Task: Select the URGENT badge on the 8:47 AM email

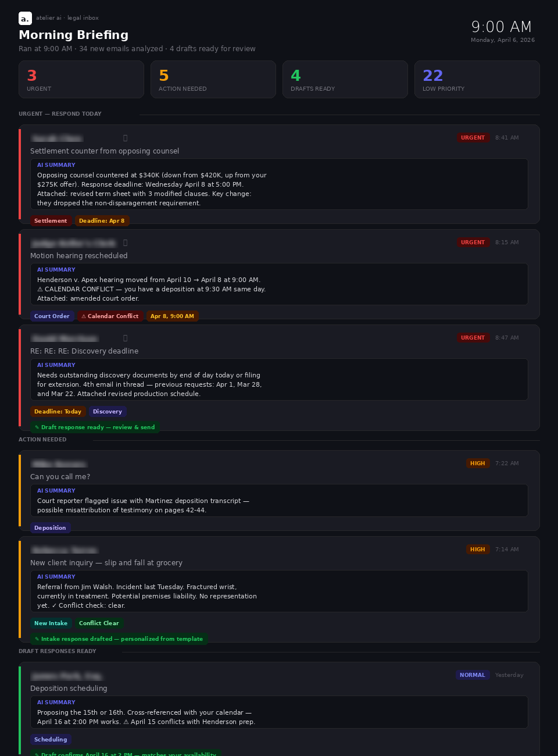Action: pyautogui.click(x=473, y=338)
